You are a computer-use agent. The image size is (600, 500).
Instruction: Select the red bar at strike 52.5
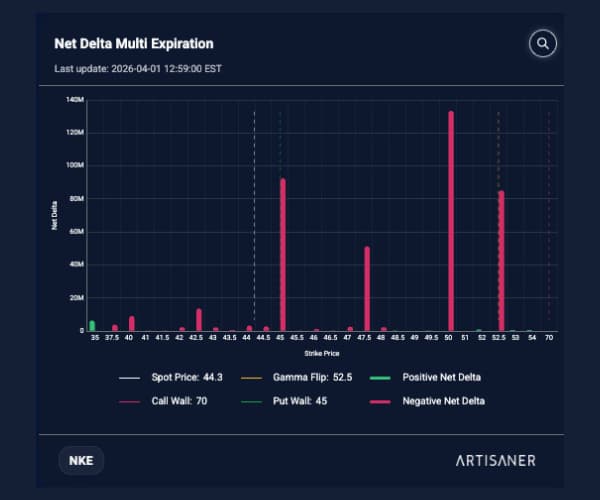(501, 261)
